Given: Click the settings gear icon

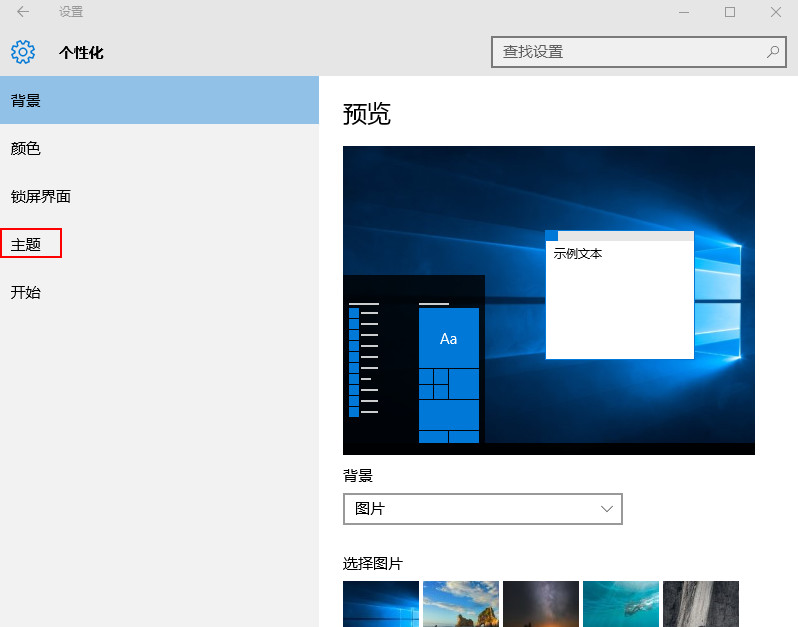Looking at the screenshot, I should coord(23,52).
